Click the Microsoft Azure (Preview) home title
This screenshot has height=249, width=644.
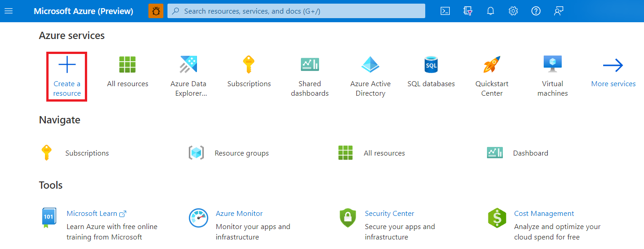click(x=84, y=11)
